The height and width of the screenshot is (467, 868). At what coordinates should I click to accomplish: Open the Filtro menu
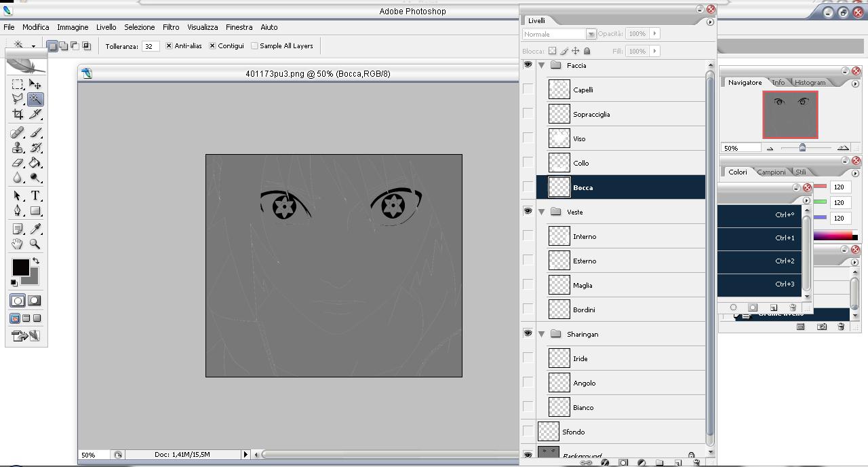coord(170,27)
